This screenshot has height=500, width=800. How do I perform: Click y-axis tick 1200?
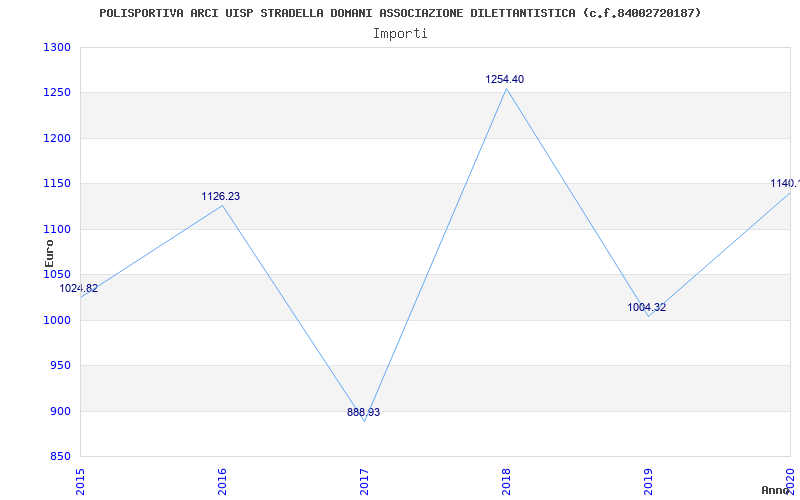pos(57,138)
